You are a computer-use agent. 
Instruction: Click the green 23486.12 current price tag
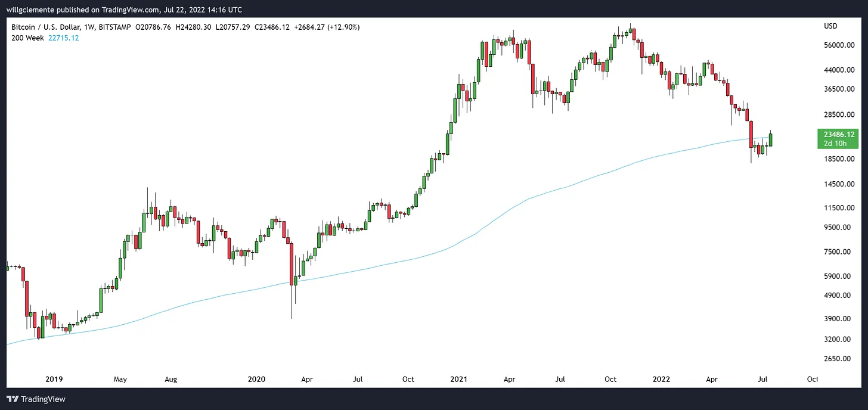click(838, 135)
